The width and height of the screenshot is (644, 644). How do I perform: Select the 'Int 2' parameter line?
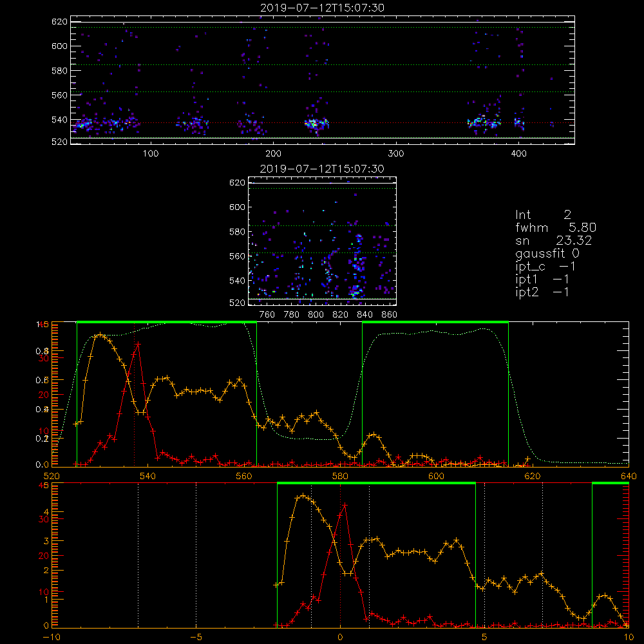tap(543, 215)
